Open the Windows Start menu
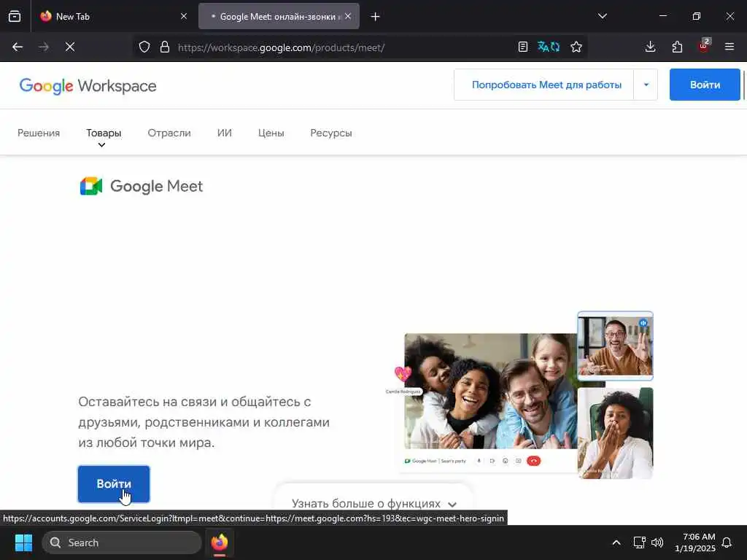This screenshot has width=747, height=560. click(x=23, y=542)
